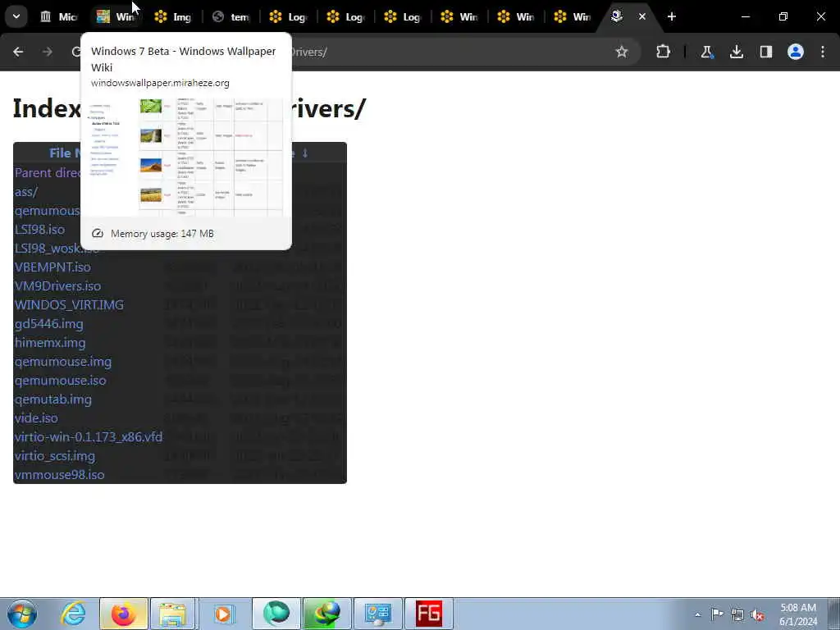This screenshot has width=840, height=630.
Task: Open the Action Center flag icon
Action: (x=717, y=614)
